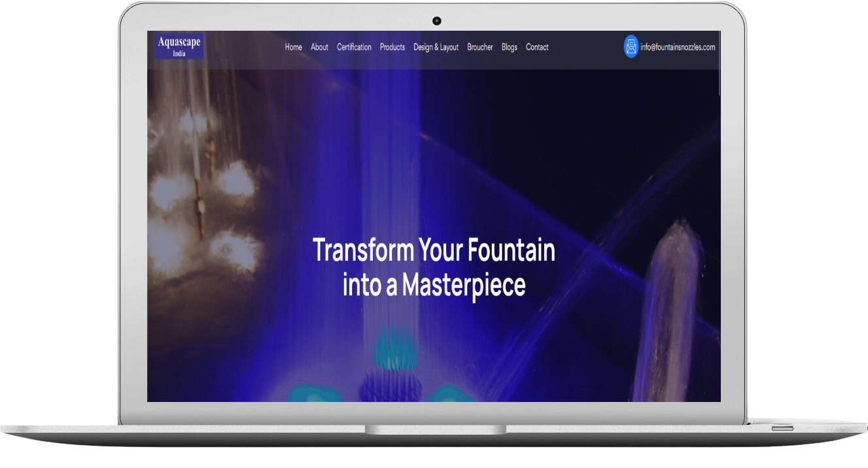Open the Contact page
The image size is (868, 468).
pyautogui.click(x=537, y=47)
